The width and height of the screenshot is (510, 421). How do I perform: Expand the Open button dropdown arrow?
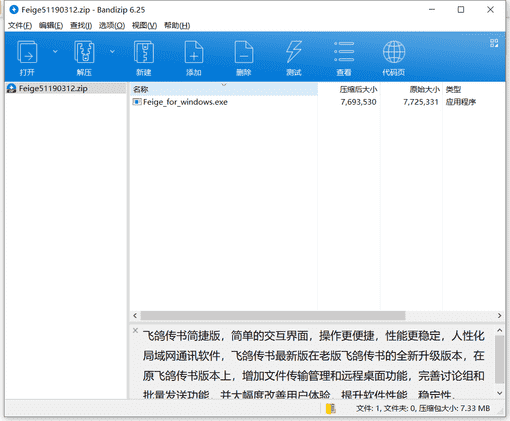(55, 51)
